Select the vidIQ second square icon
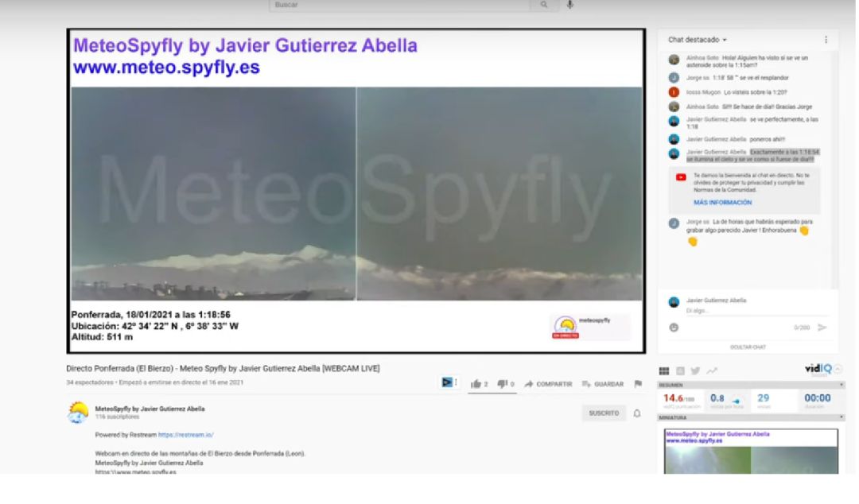The image size is (859, 504). [x=680, y=371]
